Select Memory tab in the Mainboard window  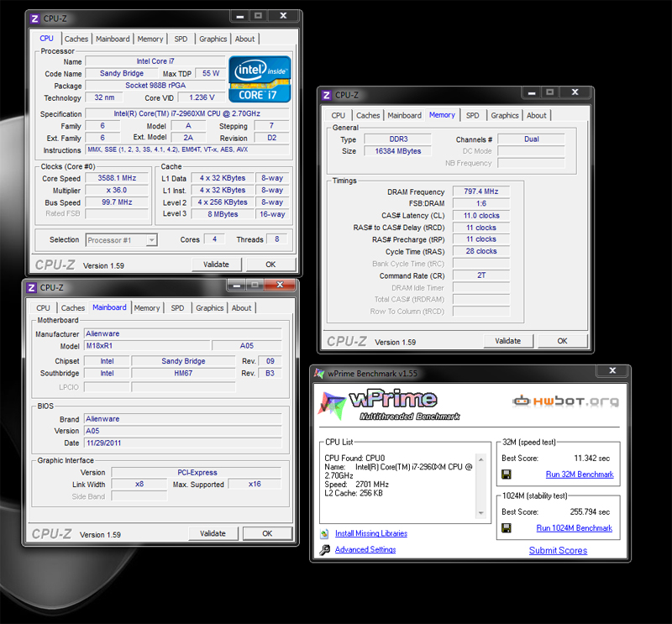[x=146, y=308]
